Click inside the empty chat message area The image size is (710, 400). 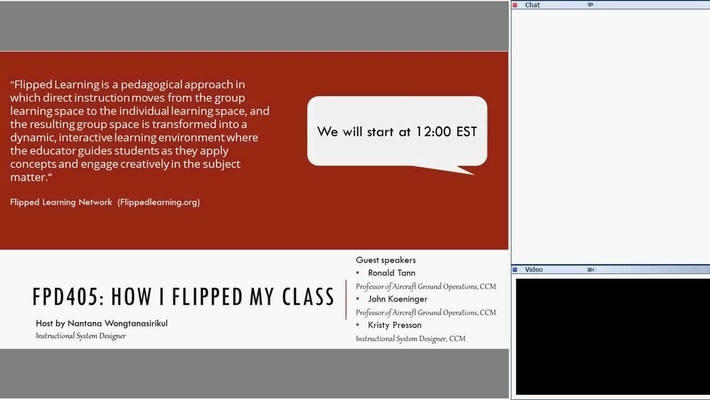611,136
